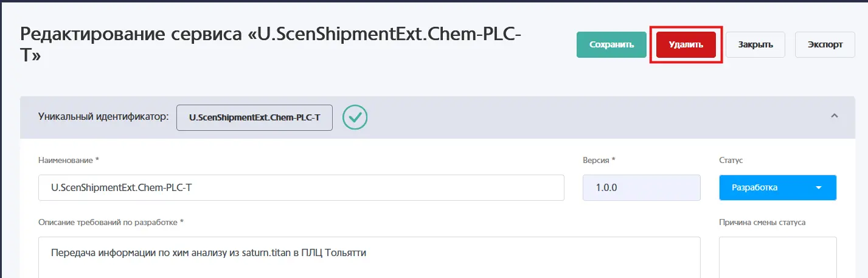Viewport: 868px width, 278px height.
Task: Click the Версия field showing 1.0.0
Action: (642, 187)
